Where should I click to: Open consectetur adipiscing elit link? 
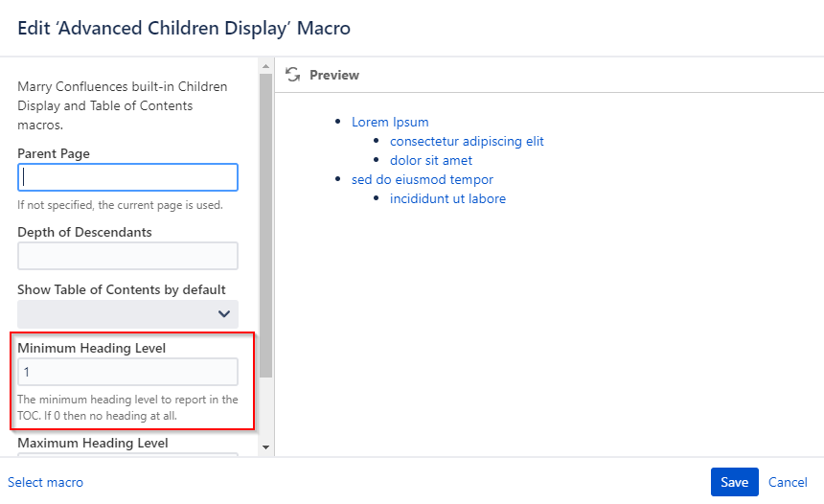pyautogui.click(x=467, y=142)
